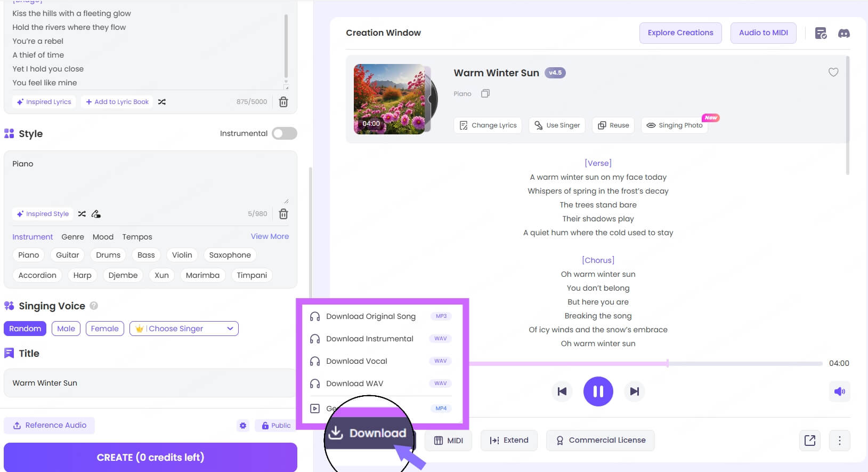Add the Harp instrument tag
868x472 pixels.
pos(82,275)
